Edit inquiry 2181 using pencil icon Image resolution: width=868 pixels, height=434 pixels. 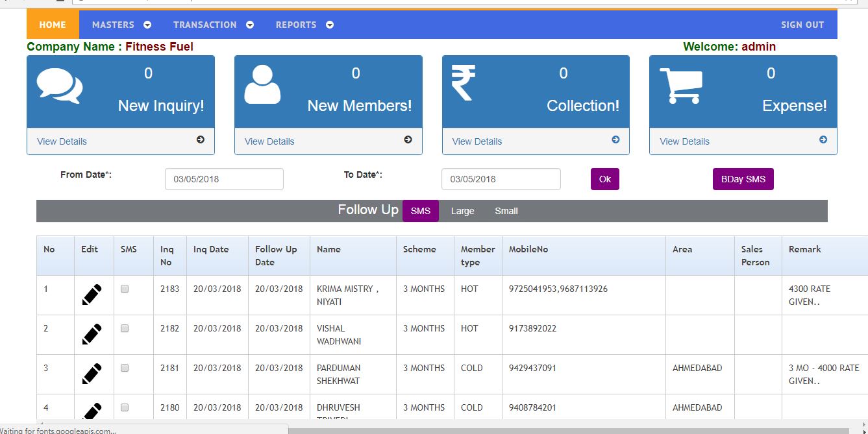tap(92, 374)
